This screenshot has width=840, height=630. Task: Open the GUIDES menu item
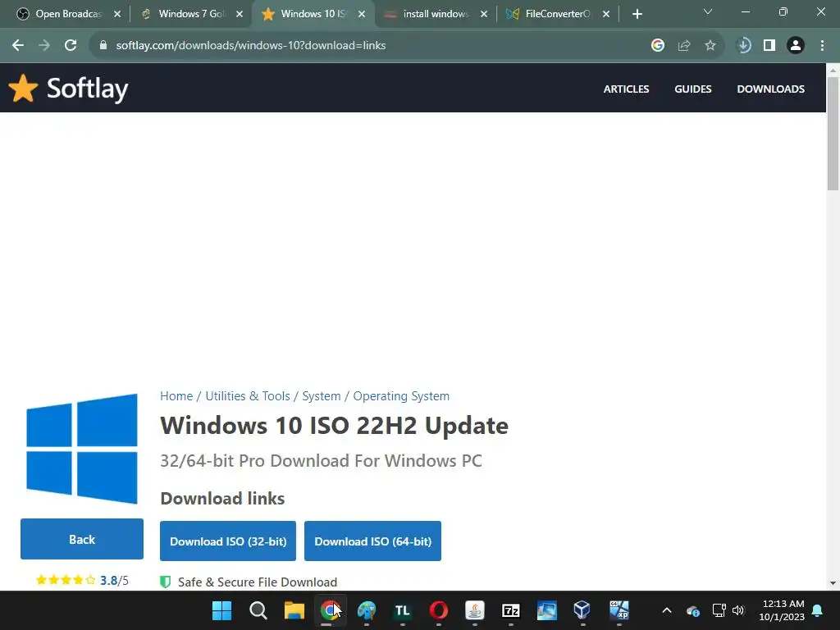tap(692, 89)
